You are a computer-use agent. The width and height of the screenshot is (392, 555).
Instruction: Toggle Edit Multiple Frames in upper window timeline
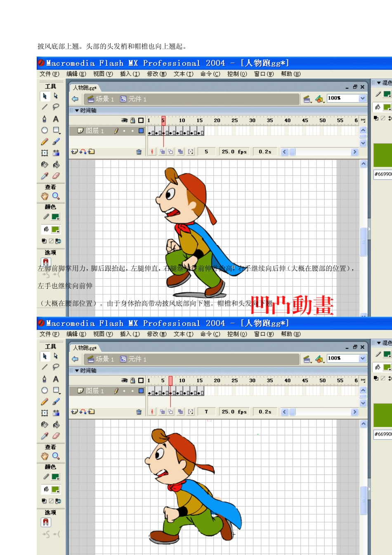180,152
